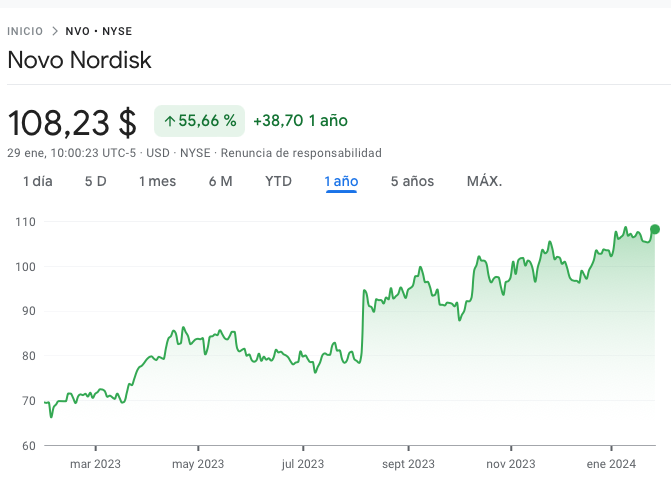Image resolution: width=671 pixels, height=484 pixels.
Task: Click the Novo Nordisk heading
Action: (x=80, y=60)
